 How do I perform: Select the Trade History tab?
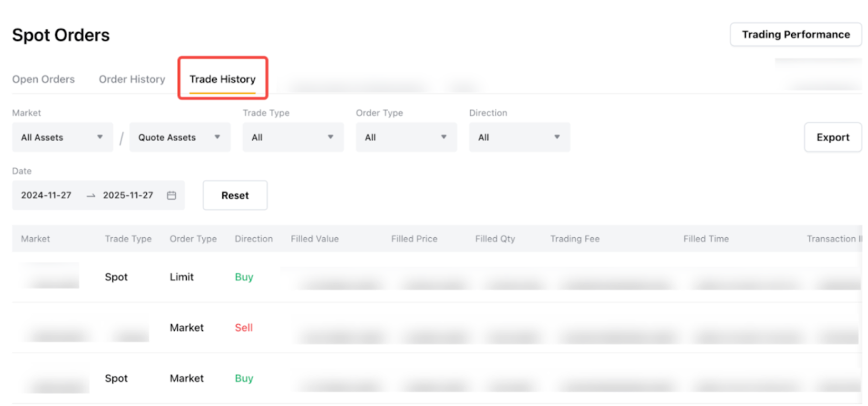(222, 79)
